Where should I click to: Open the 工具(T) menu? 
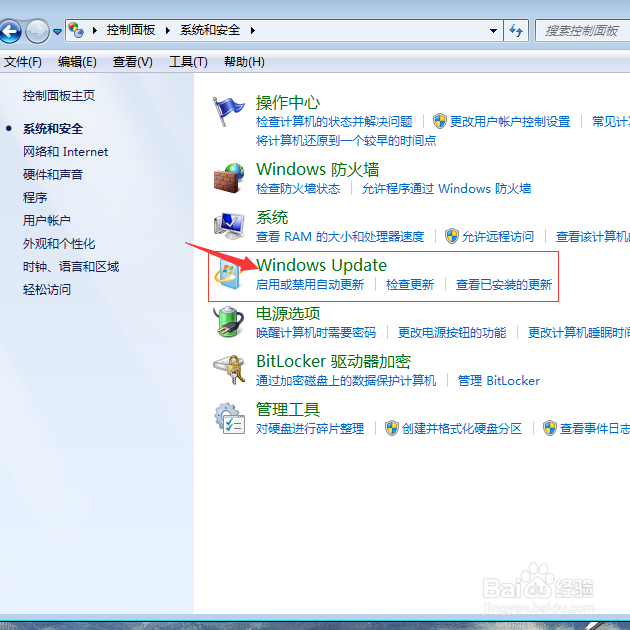[x=188, y=62]
